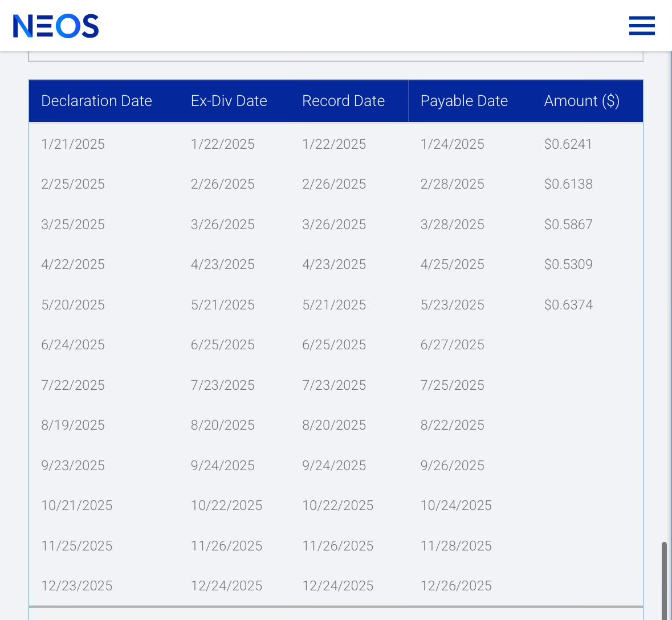The width and height of the screenshot is (672, 620).
Task: Click ex-div date 7/23/2025
Action: pos(222,385)
